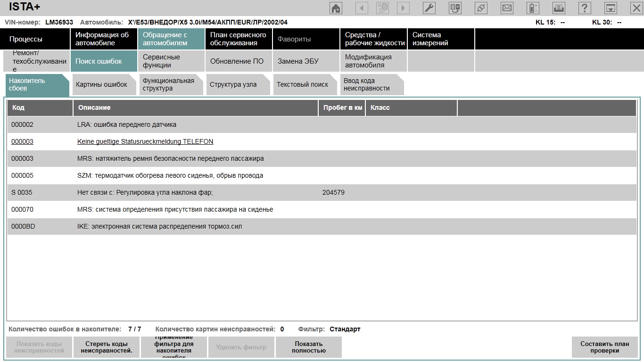Select IKE электронная система распределения row
This screenshot has height=362, width=644.
coord(322,227)
